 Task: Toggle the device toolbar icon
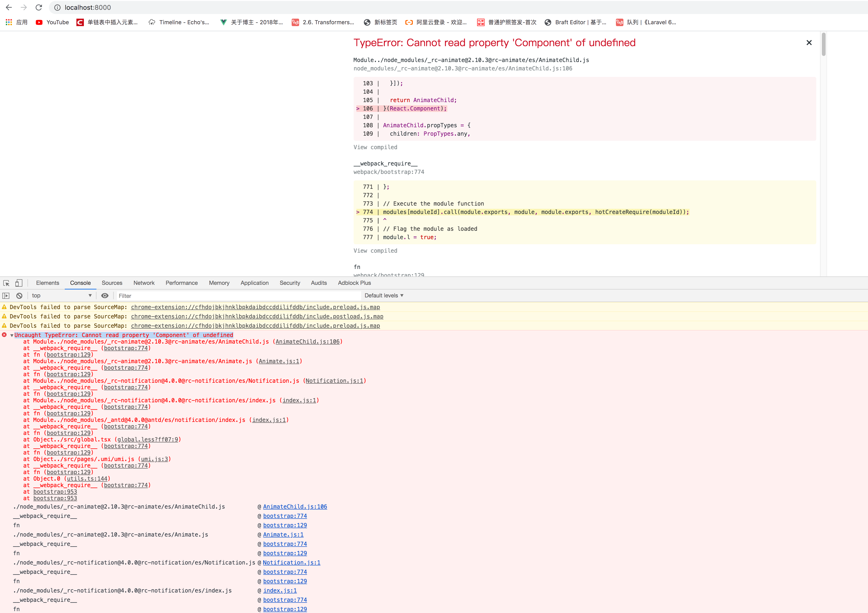19,283
